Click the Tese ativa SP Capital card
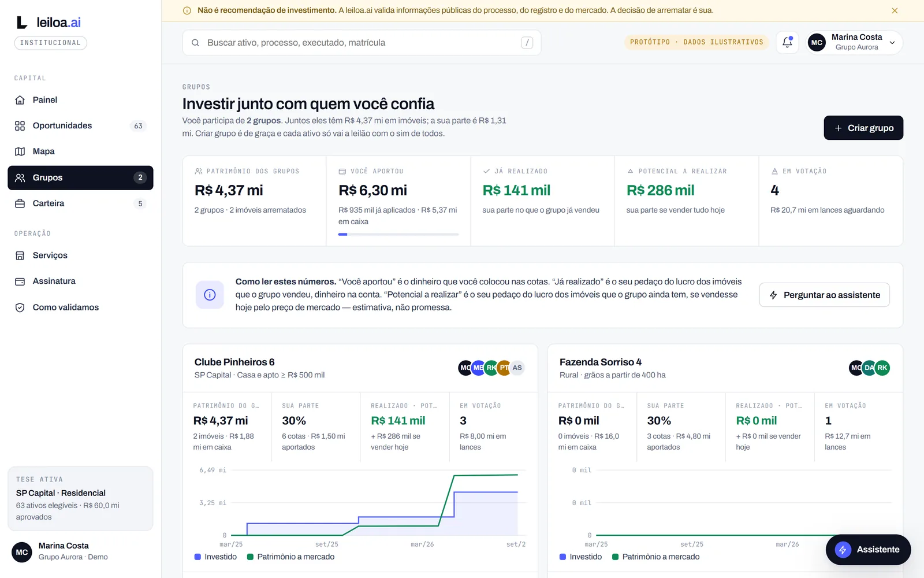924x578 pixels. coord(80,498)
